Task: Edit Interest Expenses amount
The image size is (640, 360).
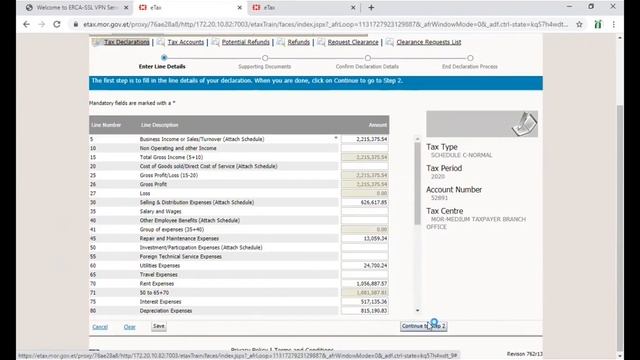Action: pyautogui.click(x=365, y=302)
